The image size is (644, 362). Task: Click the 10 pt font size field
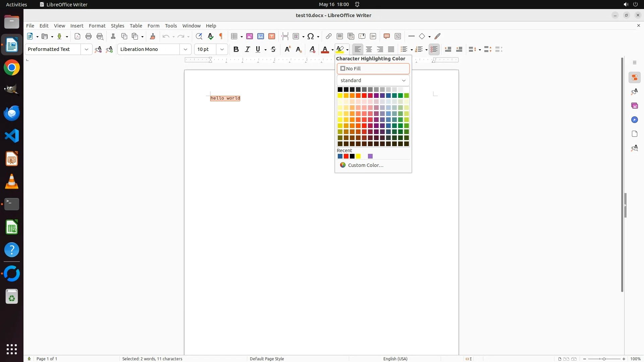point(205,49)
